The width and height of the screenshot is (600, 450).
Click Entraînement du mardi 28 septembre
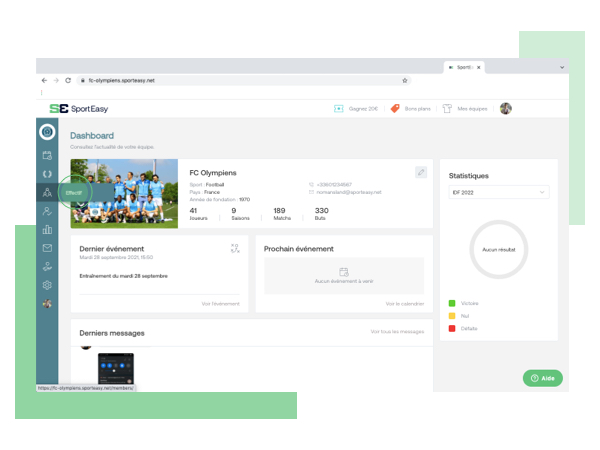[x=124, y=276]
